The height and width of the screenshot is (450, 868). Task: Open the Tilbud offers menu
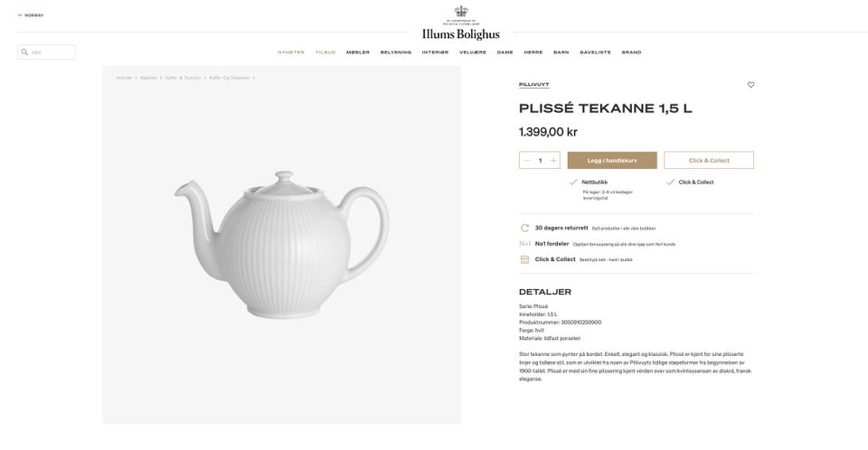pyautogui.click(x=325, y=52)
